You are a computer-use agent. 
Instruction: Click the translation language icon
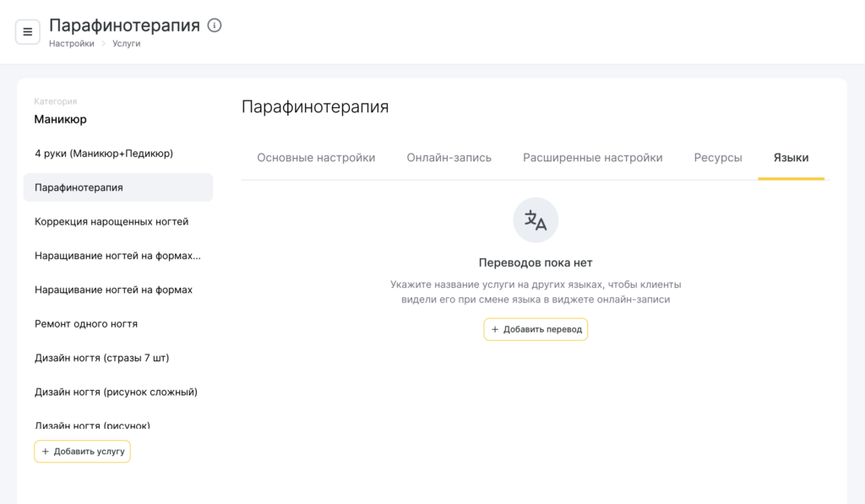536,220
